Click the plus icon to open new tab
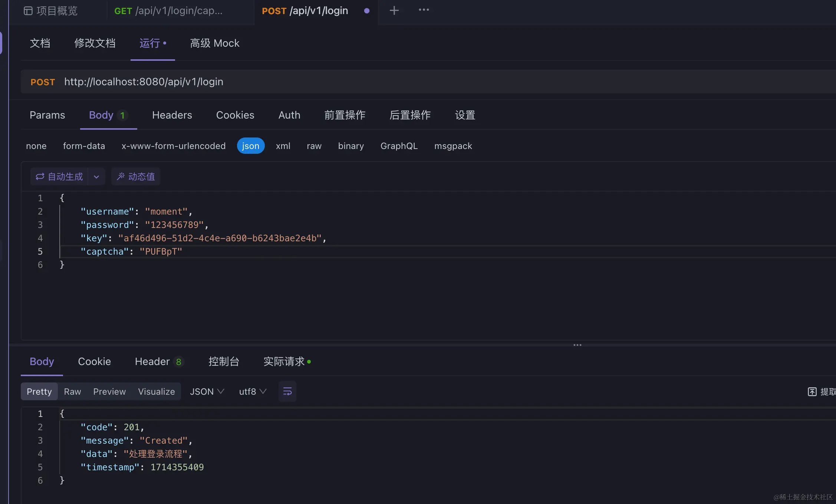Screen dimensions: 836x504 pos(394,10)
